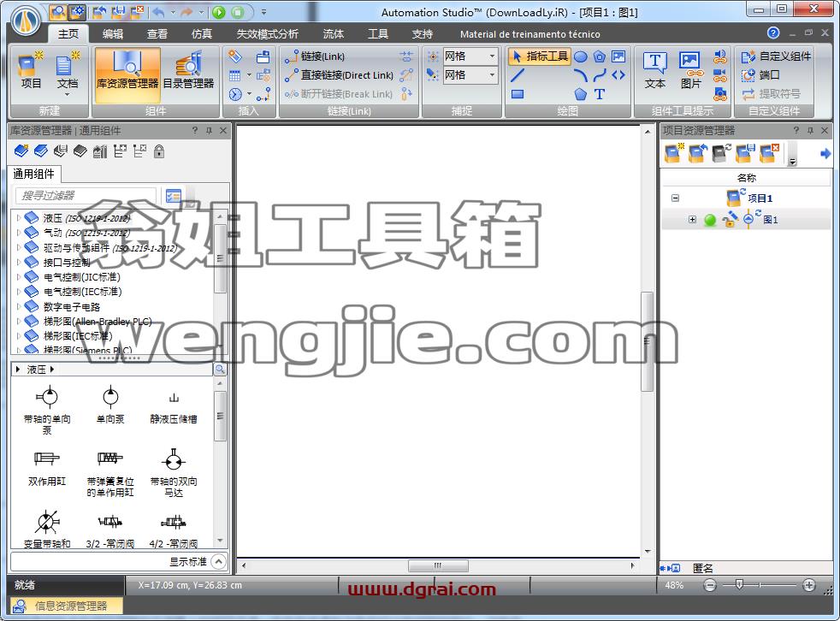Open the 信息资源管理器 panel tab
840x621 pixels.
point(67,606)
